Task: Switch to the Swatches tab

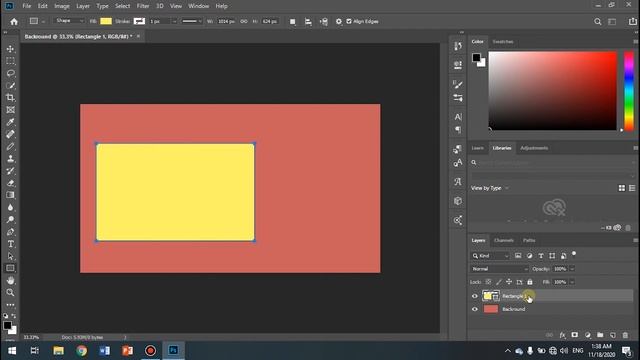Action: pos(503,42)
